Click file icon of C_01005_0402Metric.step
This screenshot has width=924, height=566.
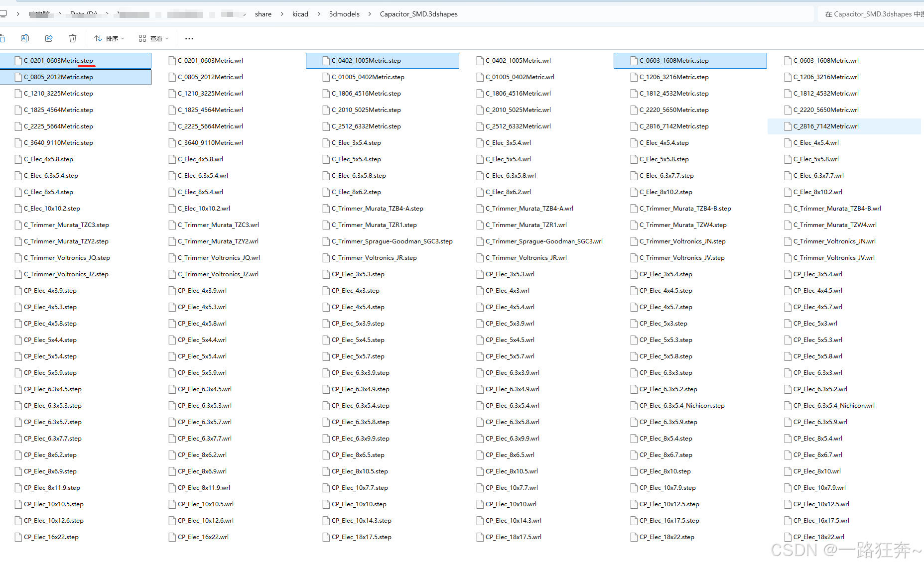[x=326, y=77]
